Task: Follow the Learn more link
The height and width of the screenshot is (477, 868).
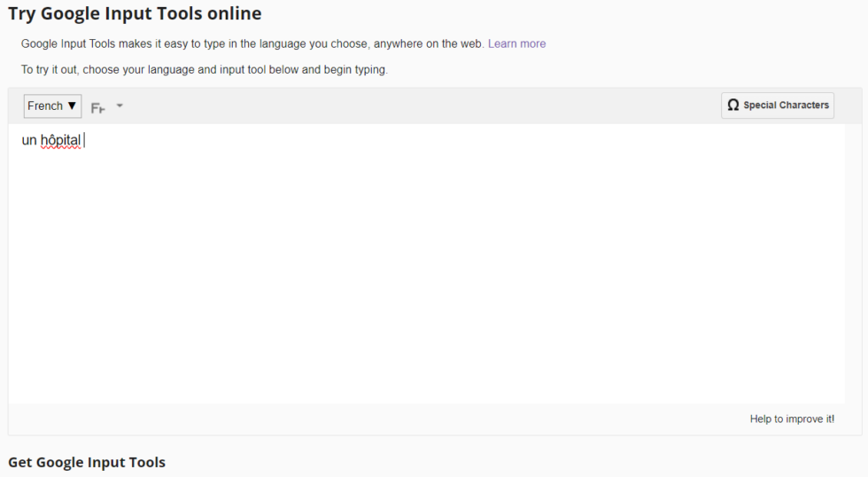Action: coord(516,43)
